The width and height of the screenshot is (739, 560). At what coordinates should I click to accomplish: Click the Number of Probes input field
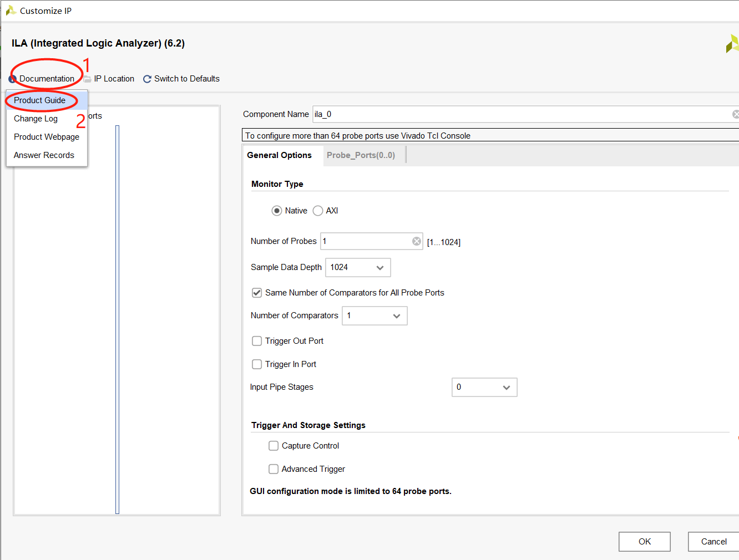click(372, 241)
